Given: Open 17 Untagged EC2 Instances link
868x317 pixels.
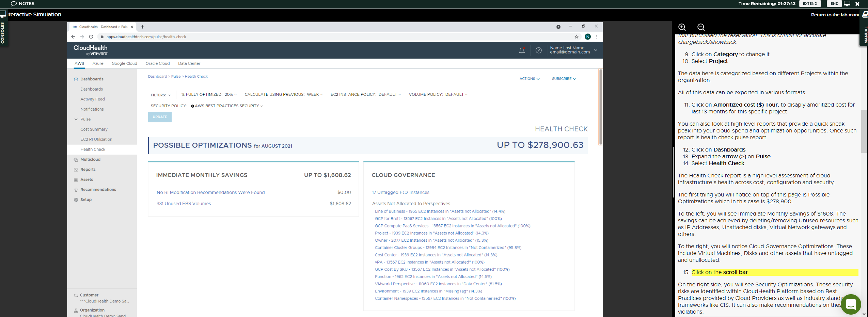Looking at the screenshot, I should pos(400,193).
